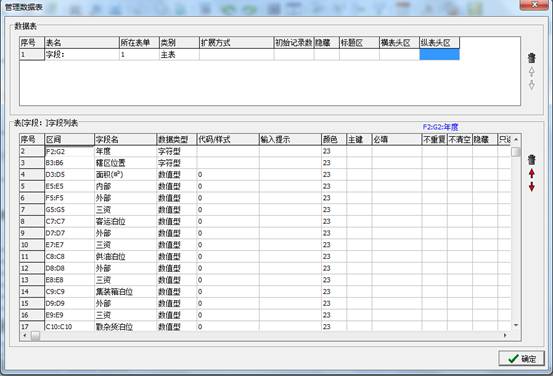
Task: Select the 必填 column header
Action: click(x=397, y=140)
